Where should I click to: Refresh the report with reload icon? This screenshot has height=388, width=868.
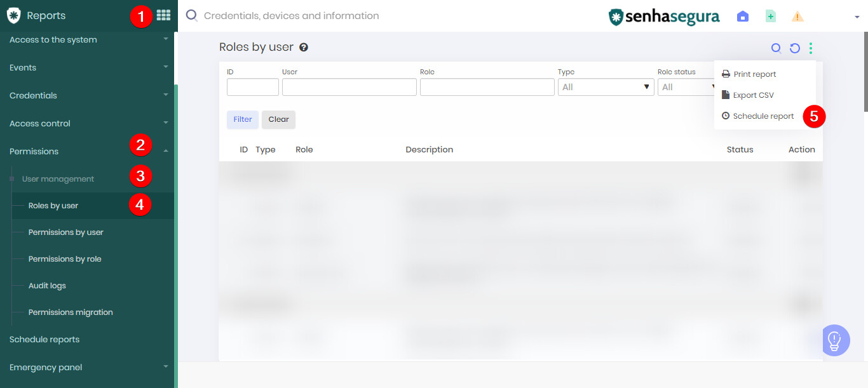tap(794, 48)
